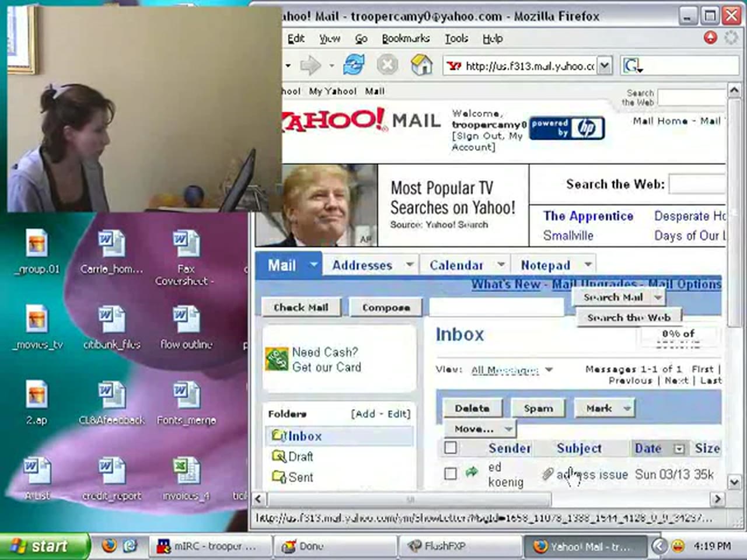Open the View menu

click(x=330, y=38)
